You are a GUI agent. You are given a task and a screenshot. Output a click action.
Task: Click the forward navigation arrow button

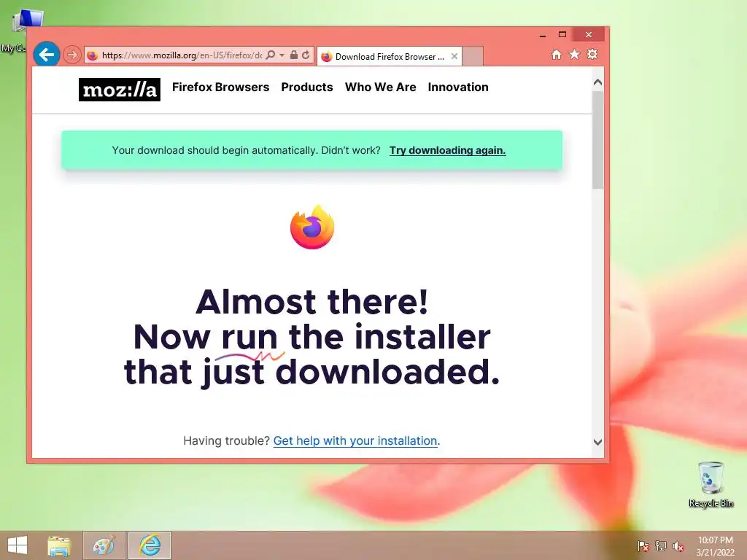pyautogui.click(x=72, y=55)
